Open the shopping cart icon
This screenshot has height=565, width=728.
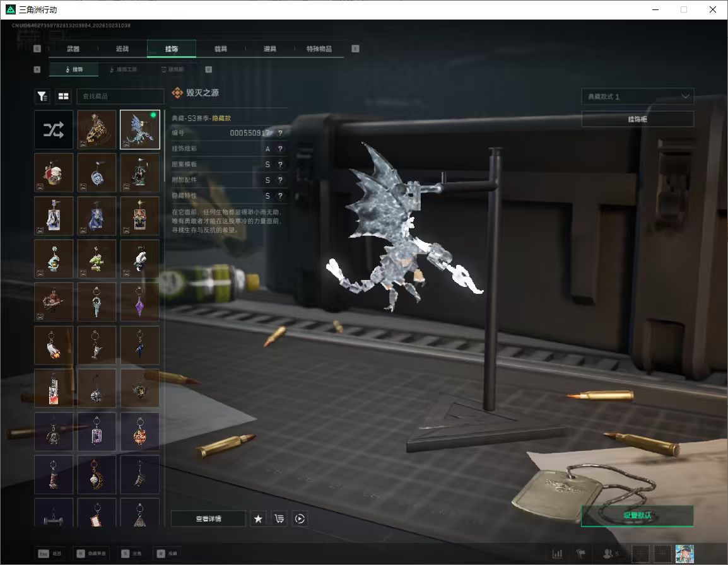(279, 518)
